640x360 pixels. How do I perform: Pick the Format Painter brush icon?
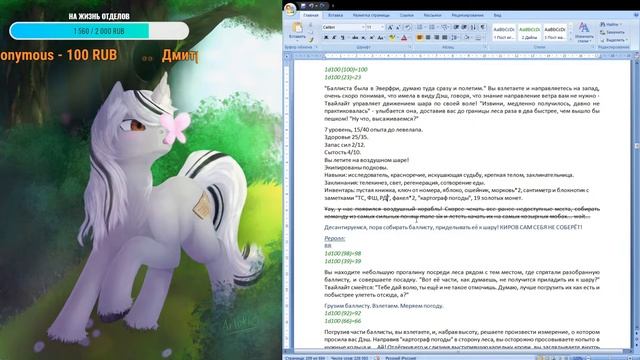coord(311,40)
